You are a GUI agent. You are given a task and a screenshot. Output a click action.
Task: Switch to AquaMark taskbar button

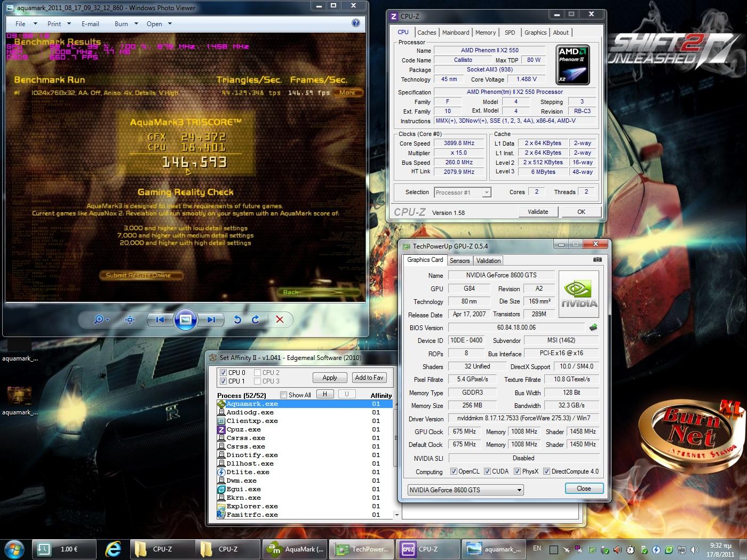(x=295, y=549)
